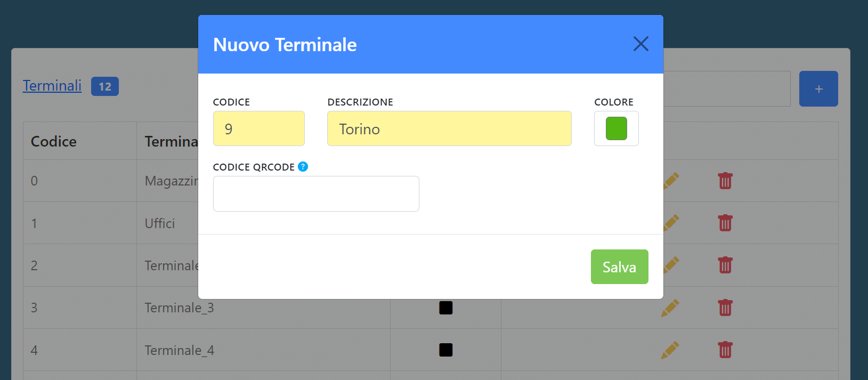The image size is (868, 380).
Task: Click the QRCode help question icon
Action: coord(303,167)
